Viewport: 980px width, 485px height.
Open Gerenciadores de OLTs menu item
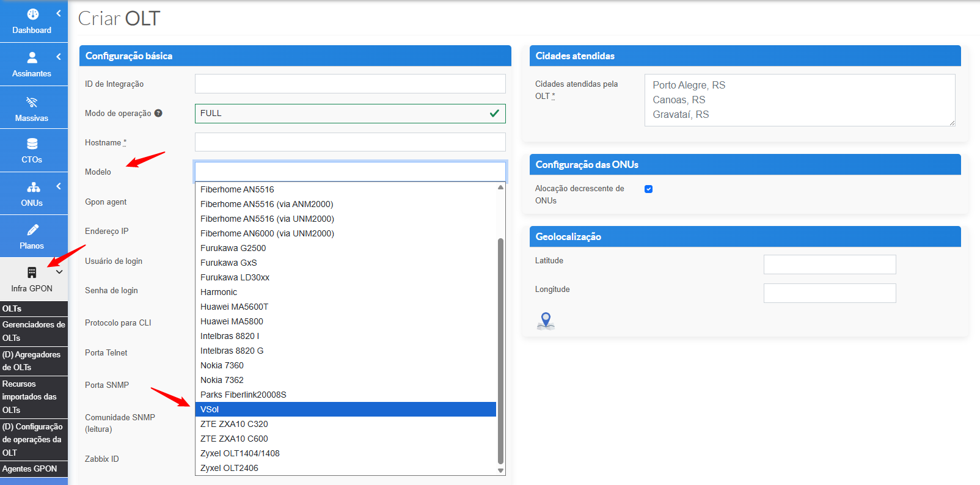34,331
